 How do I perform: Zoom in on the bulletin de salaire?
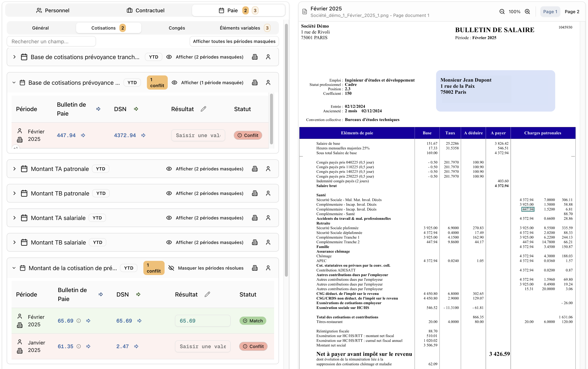pyautogui.click(x=527, y=12)
